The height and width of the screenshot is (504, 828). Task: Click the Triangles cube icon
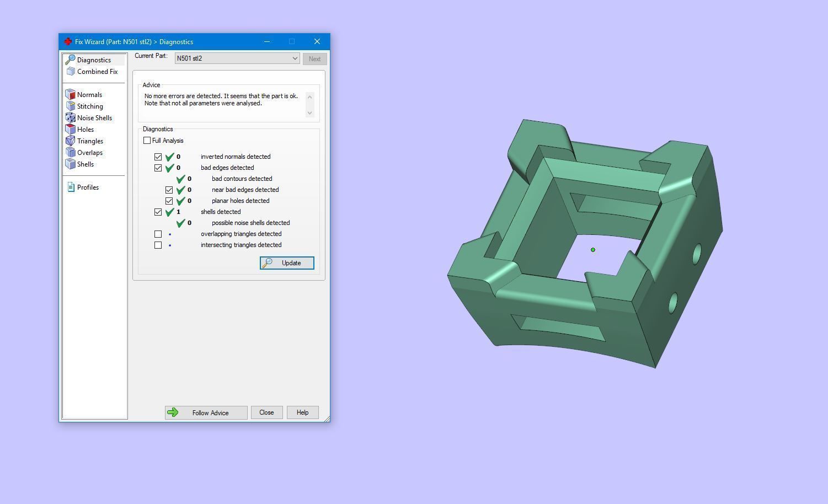70,141
